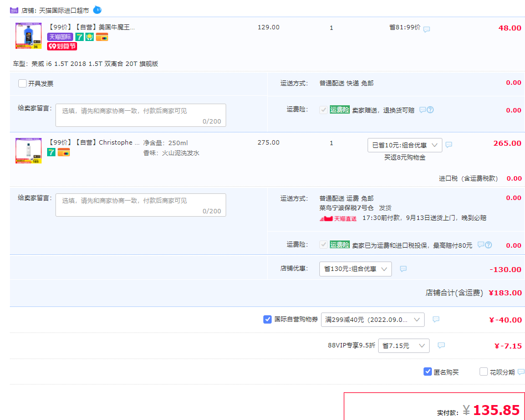Click comment icon next to 满299减40元 dropdown

[x=436, y=319]
